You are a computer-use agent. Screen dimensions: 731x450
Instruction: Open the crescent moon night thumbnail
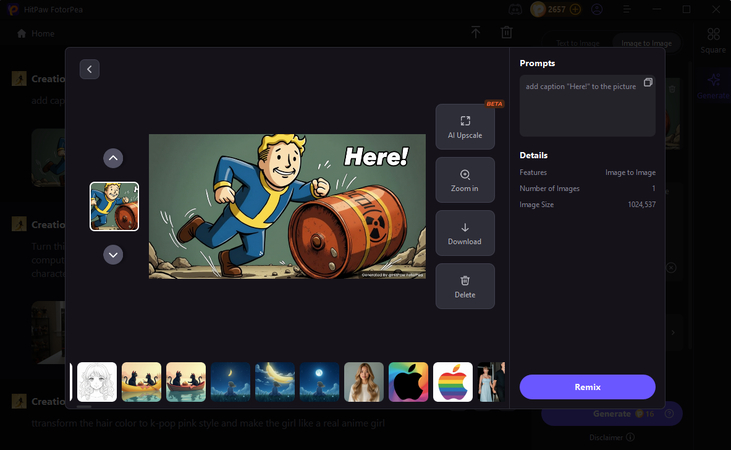(275, 382)
